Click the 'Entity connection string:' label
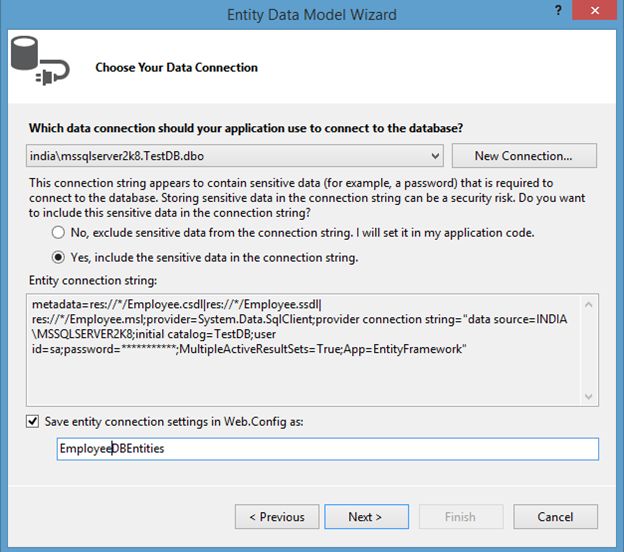The image size is (624, 552). pyautogui.click(x=87, y=282)
